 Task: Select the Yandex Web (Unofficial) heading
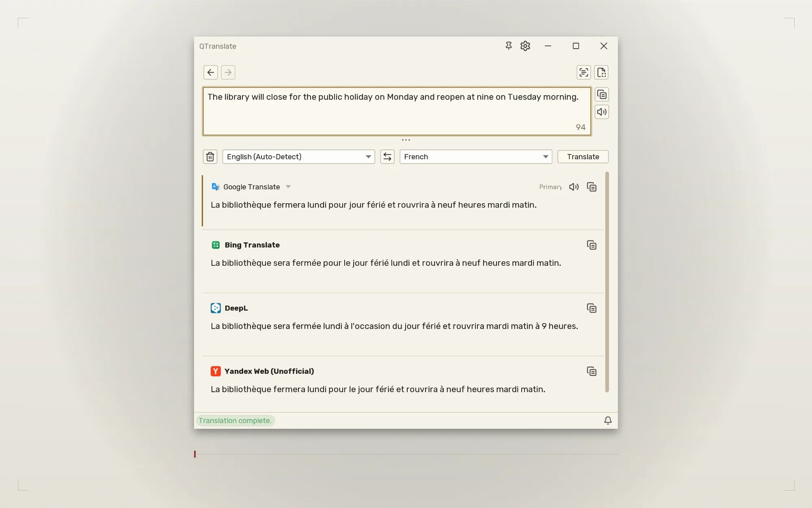pyautogui.click(x=269, y=371)
